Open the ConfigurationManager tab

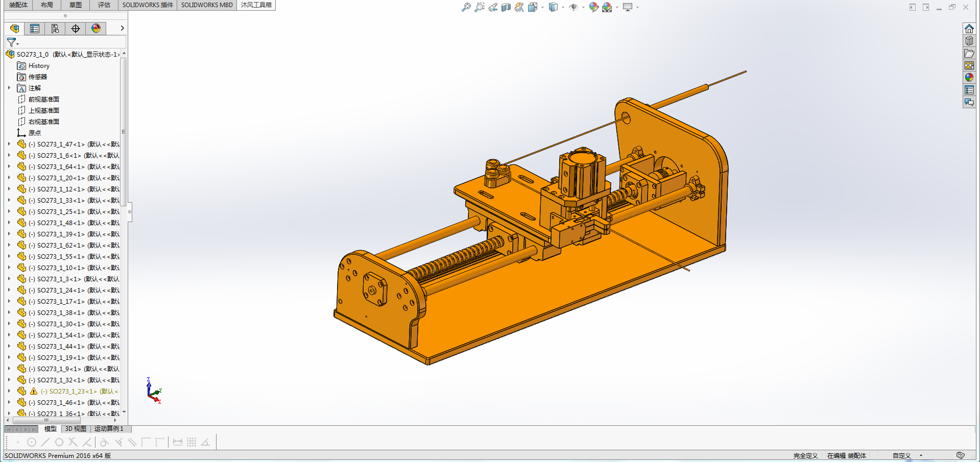click(55, 29)
